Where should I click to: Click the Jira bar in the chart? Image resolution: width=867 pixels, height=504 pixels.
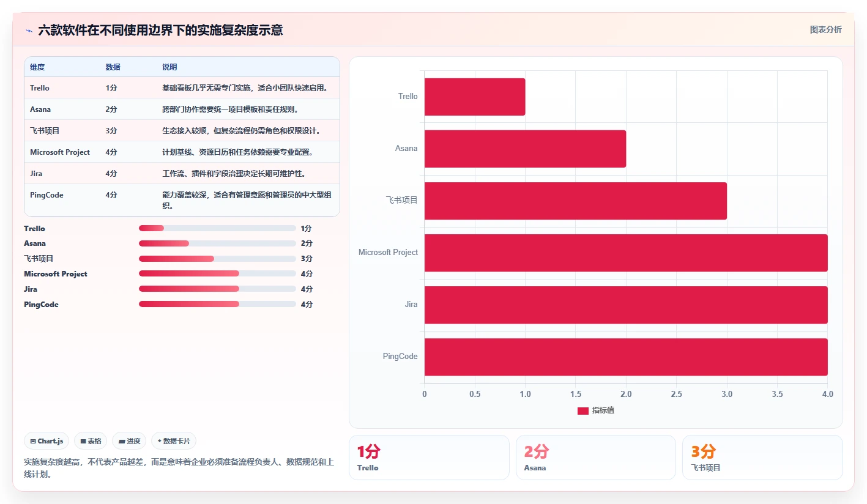click(x=626, y=305)
